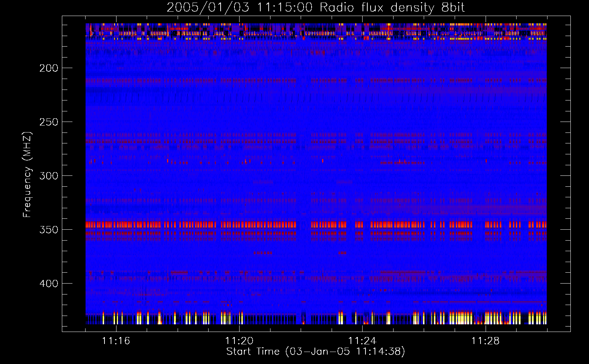This screenshot has width=589, height=364.
Task: Click the "Frequency (MHZ)" axis label
Action: point(27,175)
